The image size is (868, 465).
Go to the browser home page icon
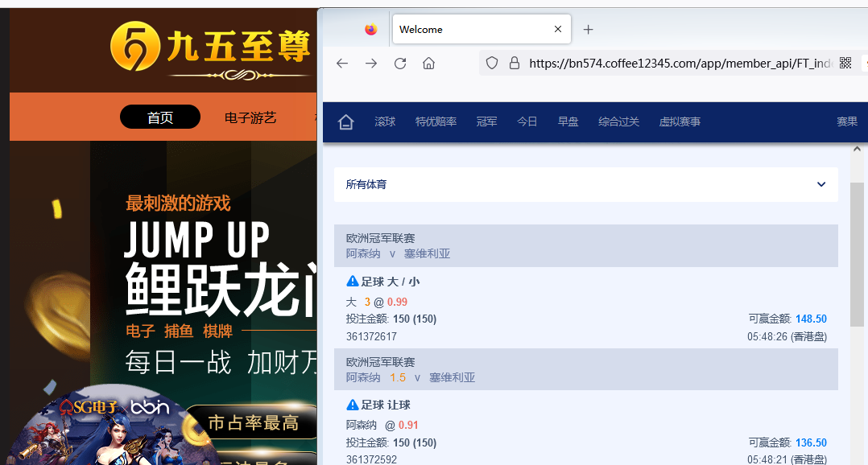coord(429,64)
